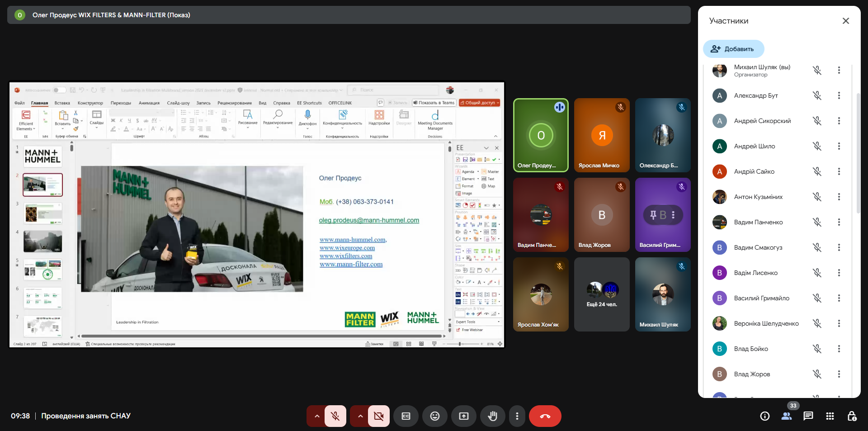
Task: Open options menu for Вадім Лисенко
Action: click(x=839, y=273)
